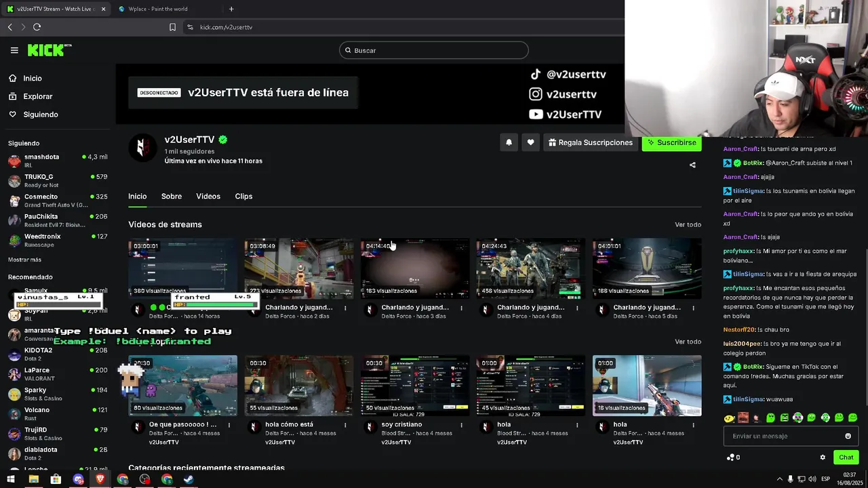Open smashdota channel in Siguiendo list
This screenshot has width=868, height=488.
click(x=58, y=161)
